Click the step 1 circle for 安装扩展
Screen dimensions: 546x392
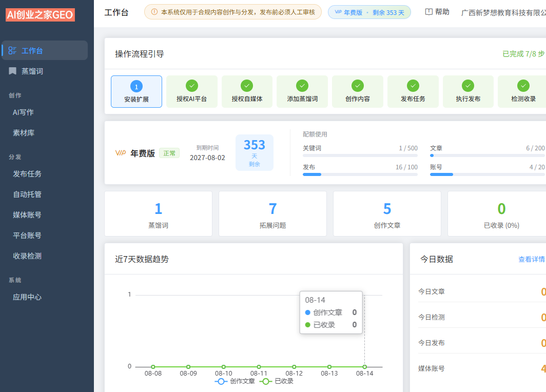[136, 86]
